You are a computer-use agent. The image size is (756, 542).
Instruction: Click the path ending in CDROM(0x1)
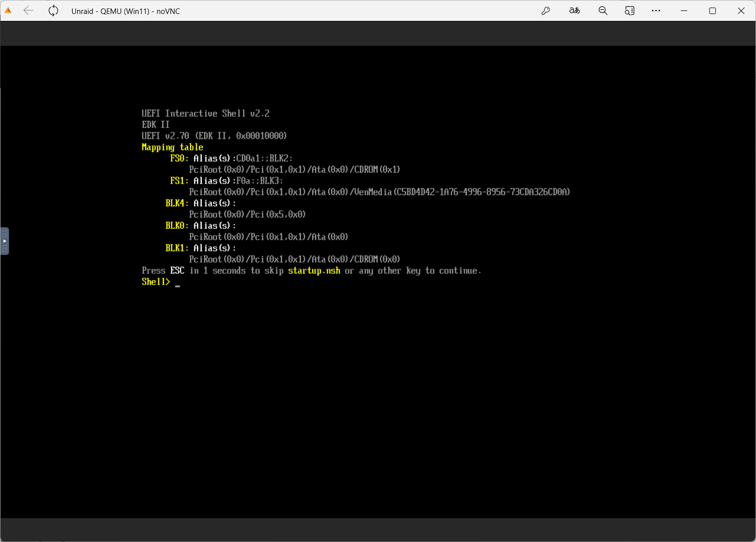294,170
